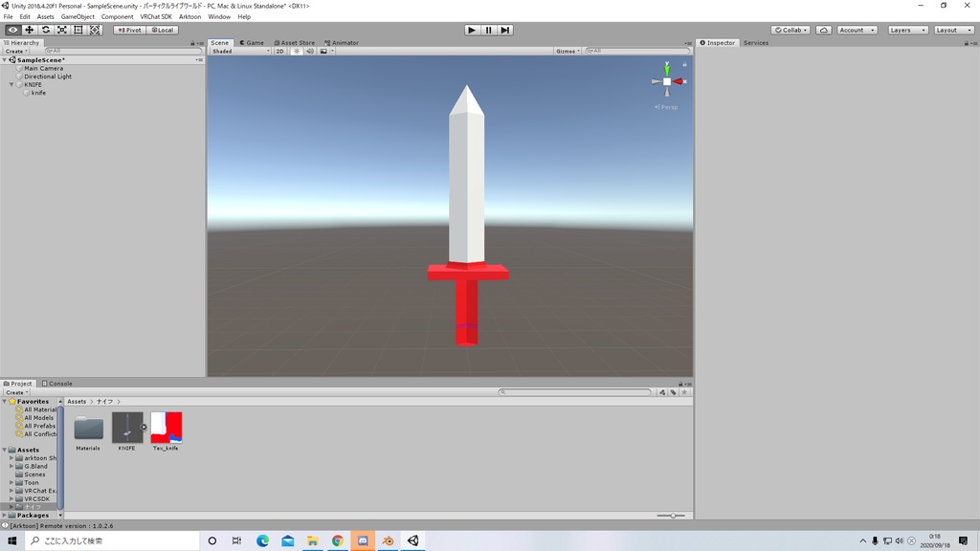980x551 pixels.
Task: Open the GameObject menu
Action: pyautogui.click(x=78, y=17)
